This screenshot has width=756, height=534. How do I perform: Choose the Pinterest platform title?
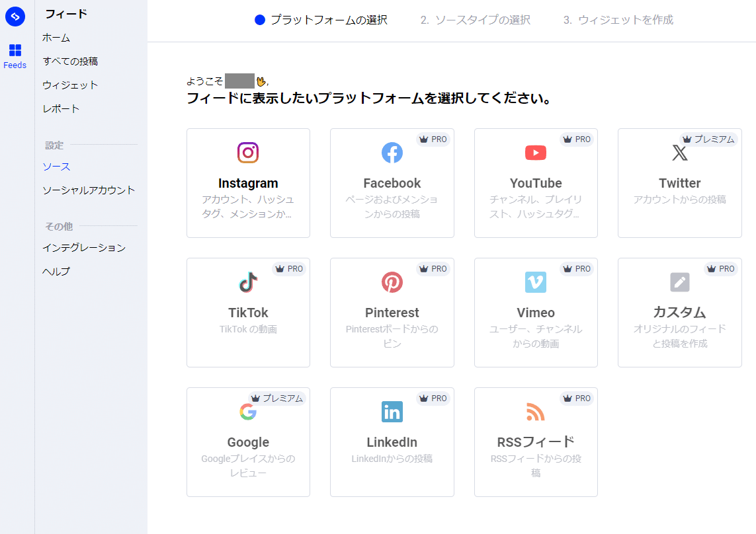pyautogui.click(x=392, y=313)
